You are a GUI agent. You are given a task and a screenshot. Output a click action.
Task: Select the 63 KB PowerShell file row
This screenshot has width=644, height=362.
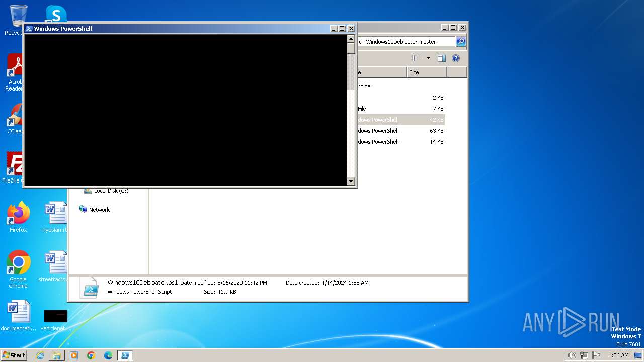(401, 131)
